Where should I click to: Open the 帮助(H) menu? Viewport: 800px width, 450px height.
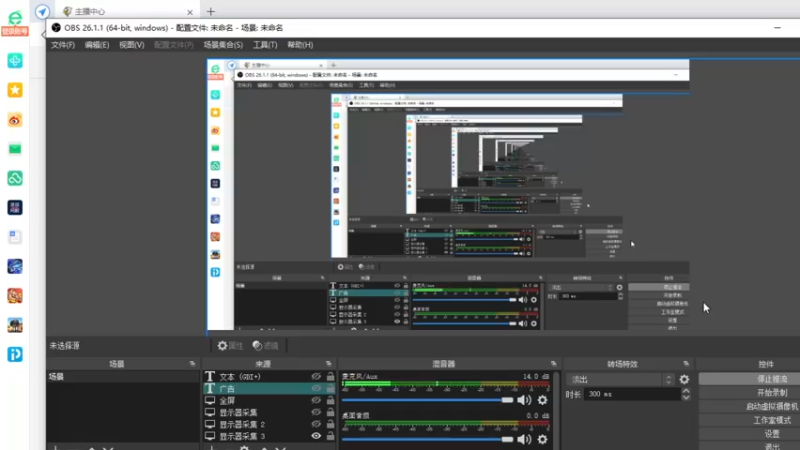(x=300, y=45)
